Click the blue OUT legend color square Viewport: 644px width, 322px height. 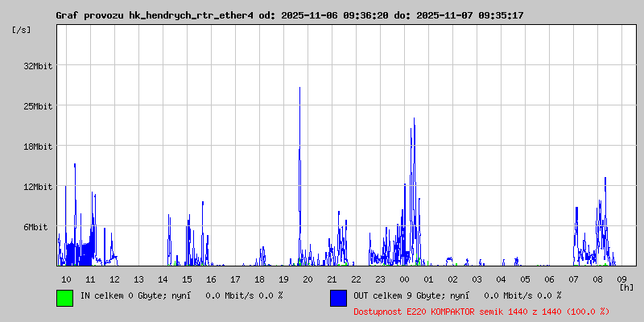point(338,297)
